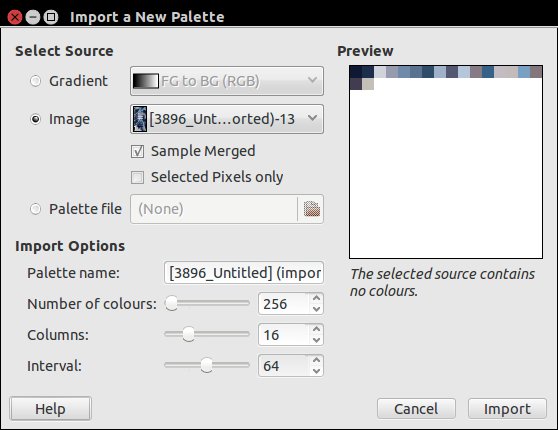
Task: Click the Cancel button
Action: click(416, 409)
